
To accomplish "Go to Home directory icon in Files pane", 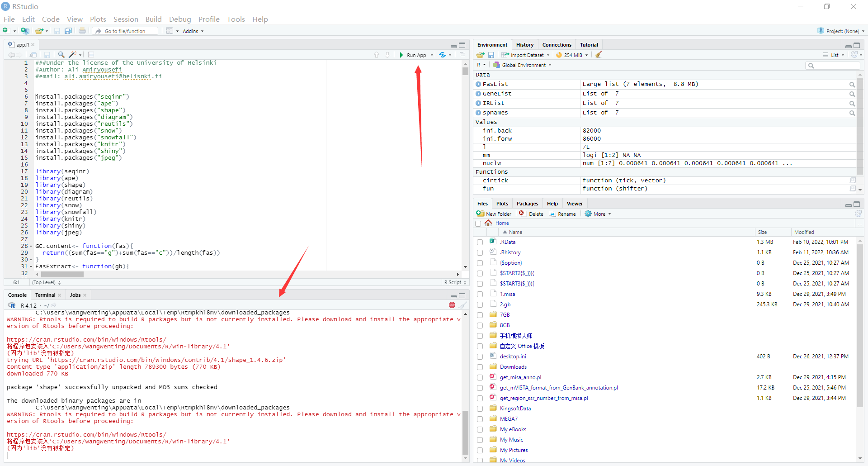I will pos(488,223).
